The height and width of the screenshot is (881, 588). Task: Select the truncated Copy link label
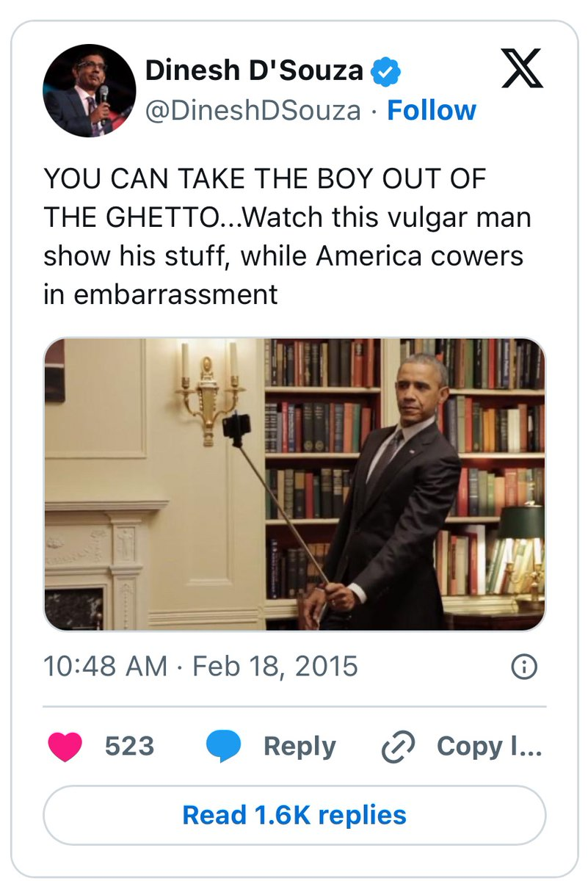[489, 747]
